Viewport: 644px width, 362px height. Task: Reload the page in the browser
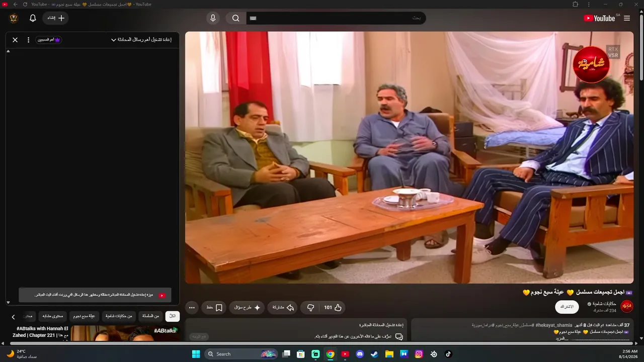pyautogui.click(x=25, y=5)
